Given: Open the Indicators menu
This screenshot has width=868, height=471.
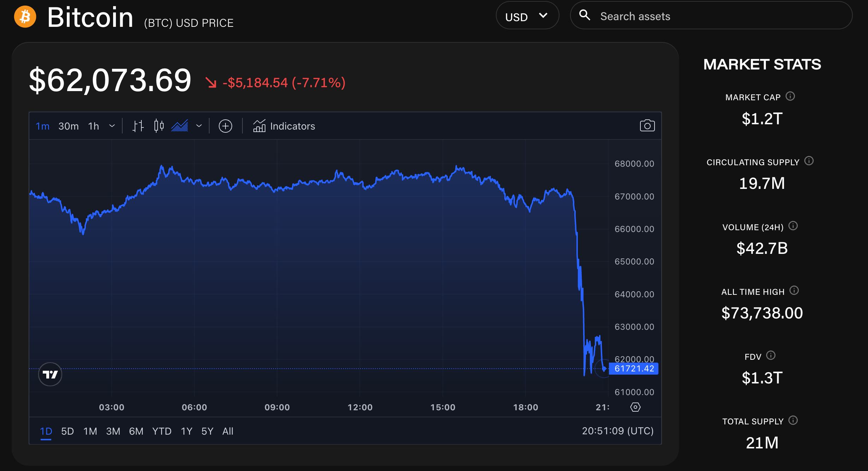Looking at the screenshot, I should click(x=284, y=126).
